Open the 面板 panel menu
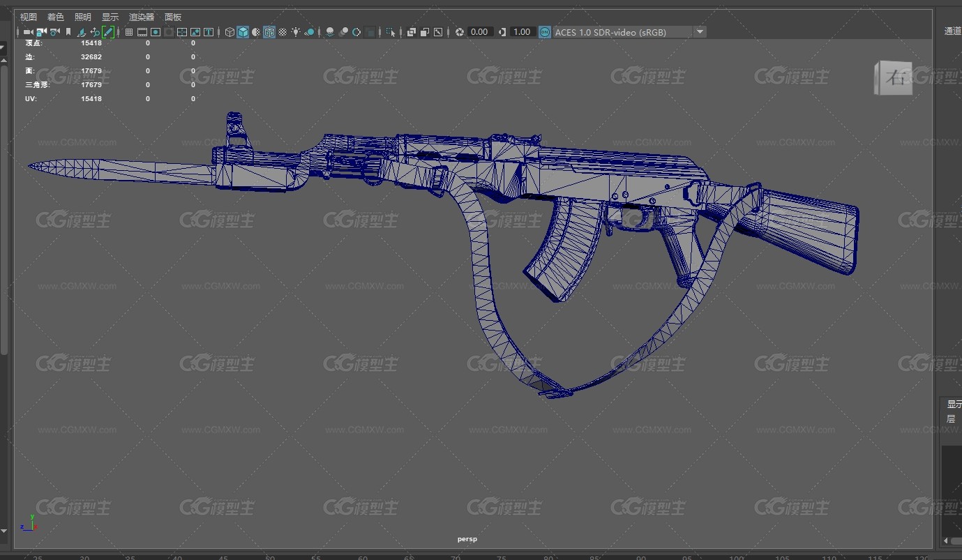The image size is (962, 560). coord(173,17)
